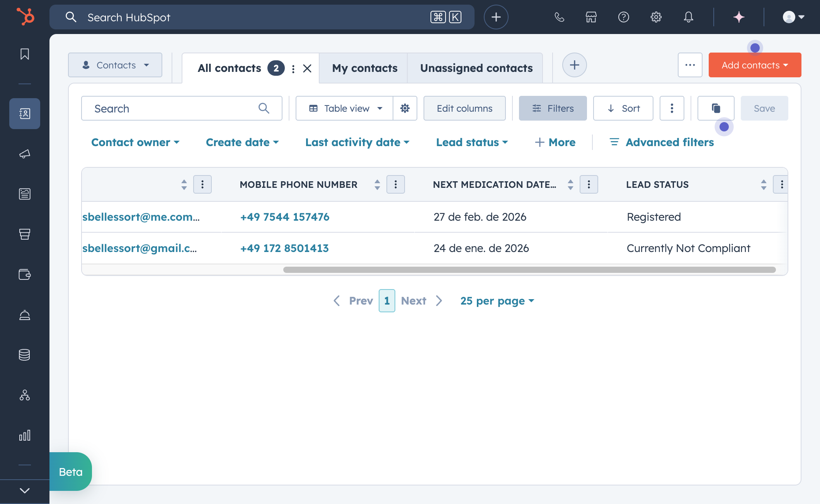Open the Contact owner filter dropdown

pos(136,142)
